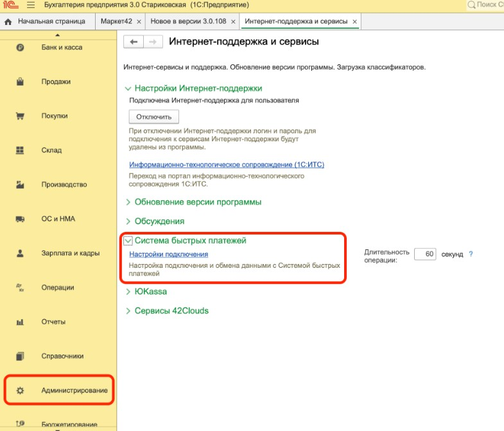Close the Интернет-поддержка и сервисы tab
Image resolution: width=504 pixels, height=431 pixels.
(x=355, y=22)
